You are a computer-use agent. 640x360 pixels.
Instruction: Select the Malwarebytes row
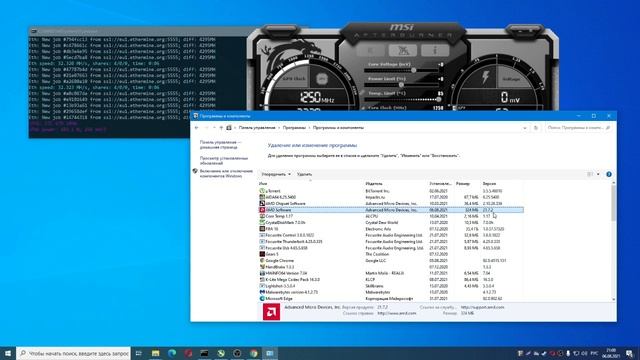tap(391, 292)
